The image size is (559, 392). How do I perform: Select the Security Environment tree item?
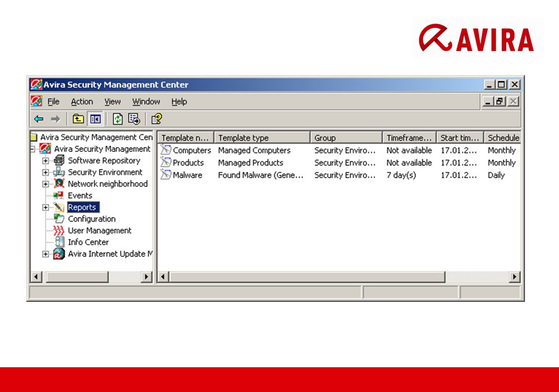[x=105, y=173]
